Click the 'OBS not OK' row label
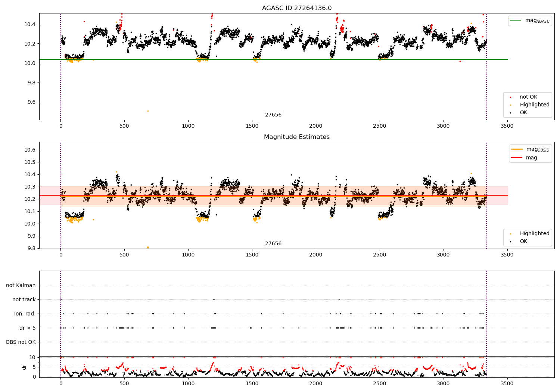 tap(21, 342)
